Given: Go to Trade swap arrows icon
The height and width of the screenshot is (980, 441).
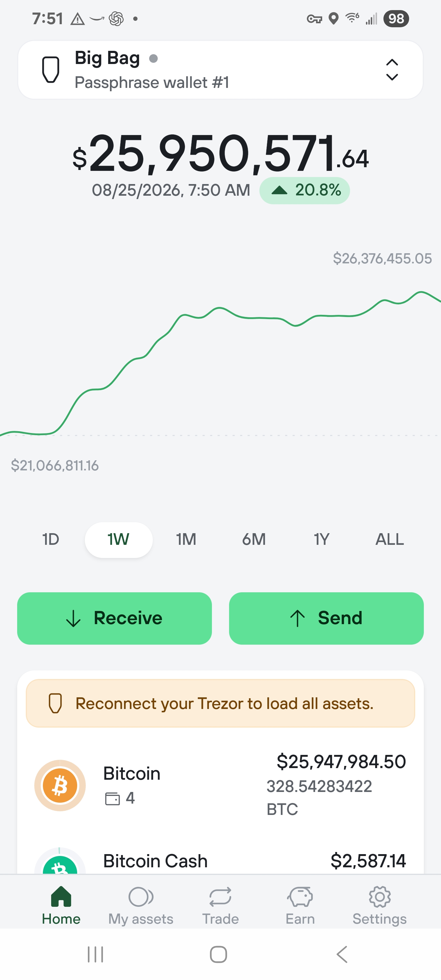Looking at the screenshot, I should tap(220, 897).
